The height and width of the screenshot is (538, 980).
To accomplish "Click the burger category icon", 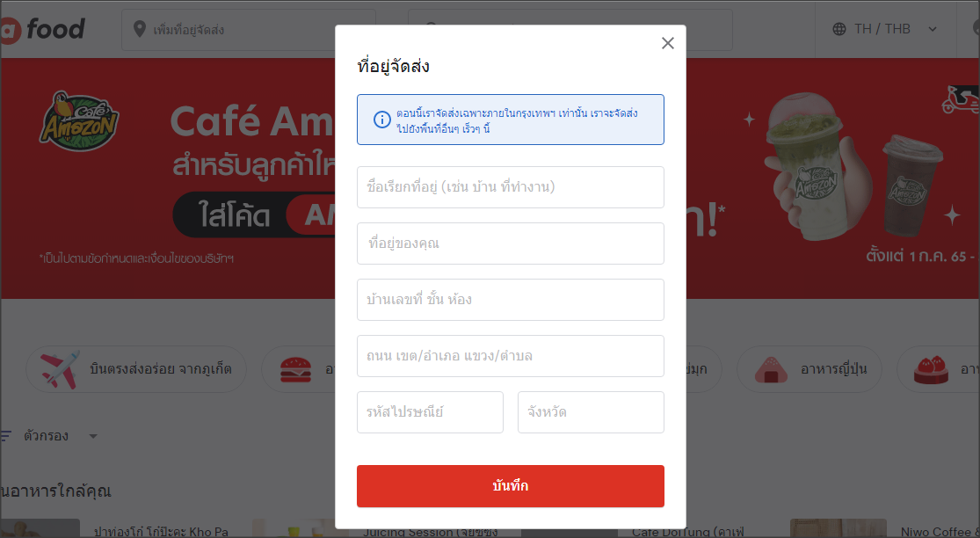I will pos(295,369).
